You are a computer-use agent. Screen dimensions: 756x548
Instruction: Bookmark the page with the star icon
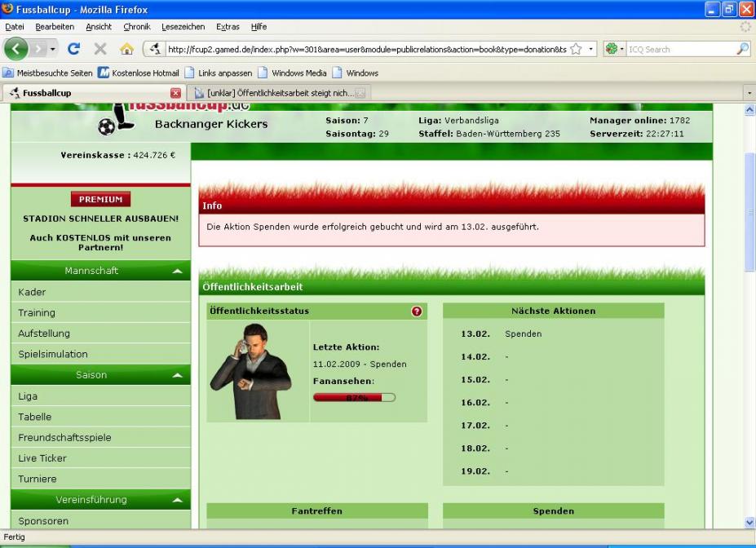[576, 49]
